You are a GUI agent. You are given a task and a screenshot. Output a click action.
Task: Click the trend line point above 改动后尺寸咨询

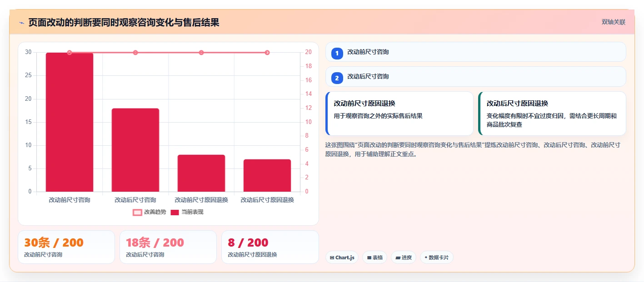135,53
